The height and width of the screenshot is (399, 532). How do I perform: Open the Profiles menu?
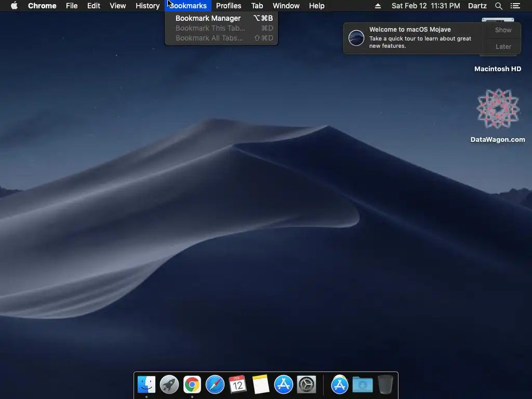click(229, 6)
